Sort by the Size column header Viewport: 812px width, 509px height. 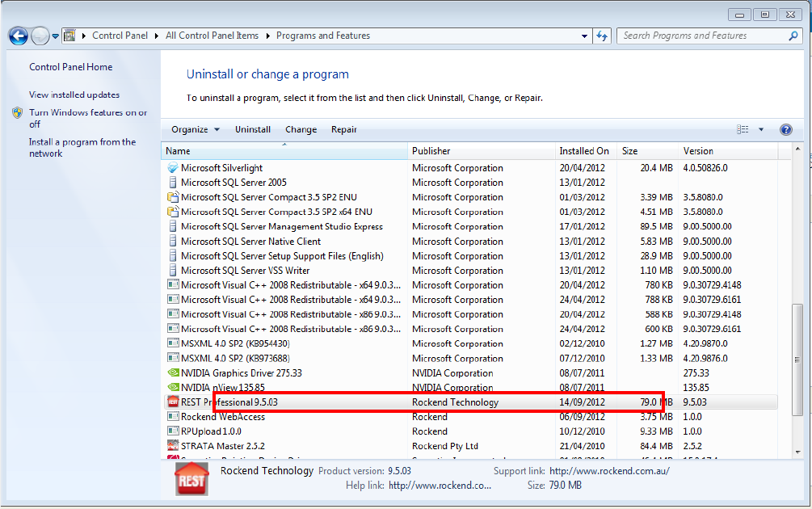pos(648,151)
